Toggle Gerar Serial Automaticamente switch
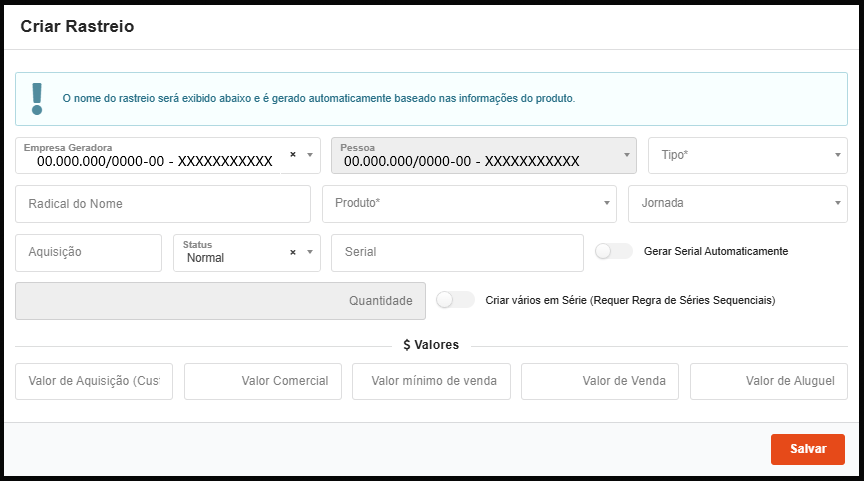 coord(613,251)
